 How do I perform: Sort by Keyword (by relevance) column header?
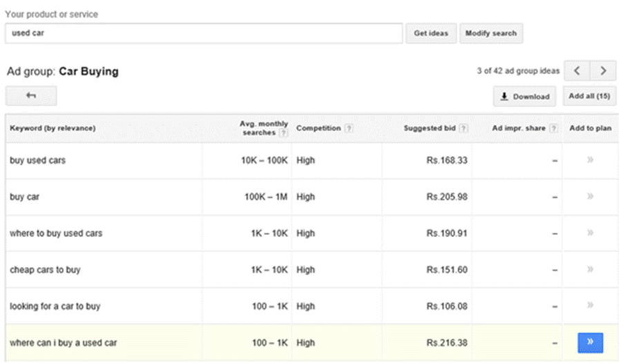(x=53, y=128)
